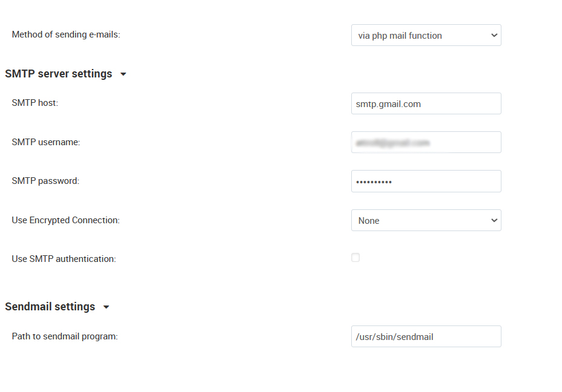This screenshot has height=392, width=562.
Task: Click into the SMTP username text box
Action: pyautogui.click(x=426, y=142)
